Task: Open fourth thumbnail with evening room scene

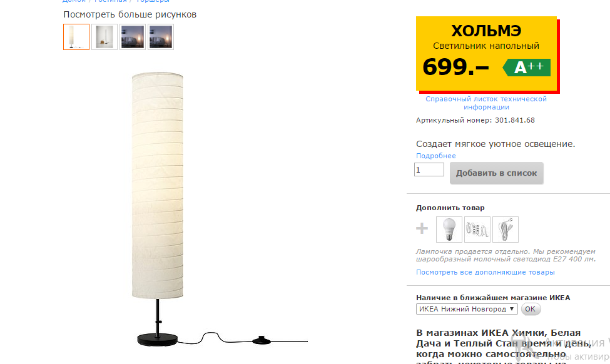Action: point(161,37)
